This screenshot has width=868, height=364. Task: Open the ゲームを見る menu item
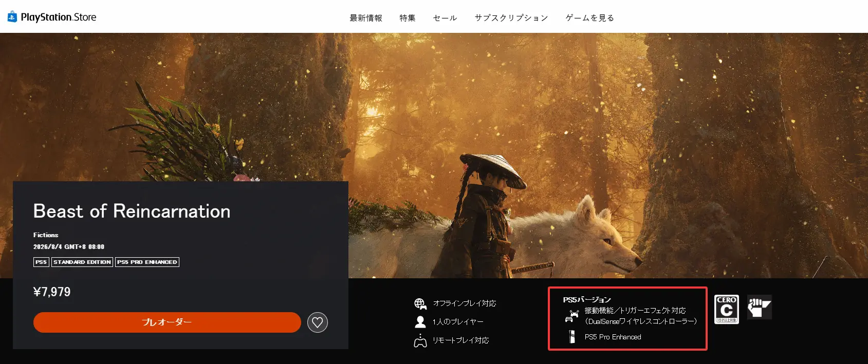click(590, 18)
